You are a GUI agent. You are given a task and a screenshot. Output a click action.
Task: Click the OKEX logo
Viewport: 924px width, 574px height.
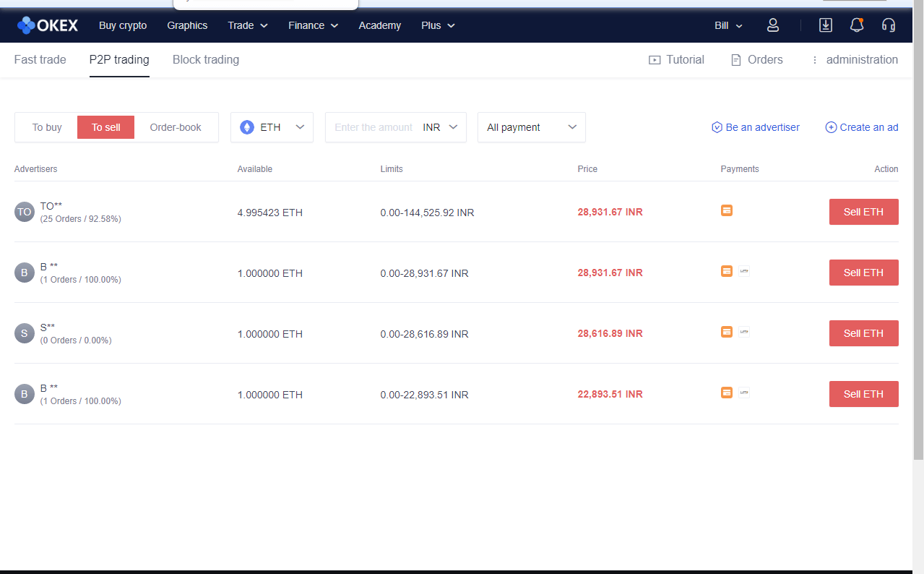tap(47, 25)
